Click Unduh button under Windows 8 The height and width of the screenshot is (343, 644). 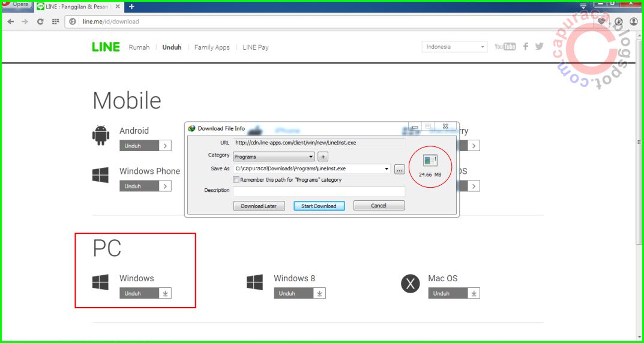click(x=300, y=293)
